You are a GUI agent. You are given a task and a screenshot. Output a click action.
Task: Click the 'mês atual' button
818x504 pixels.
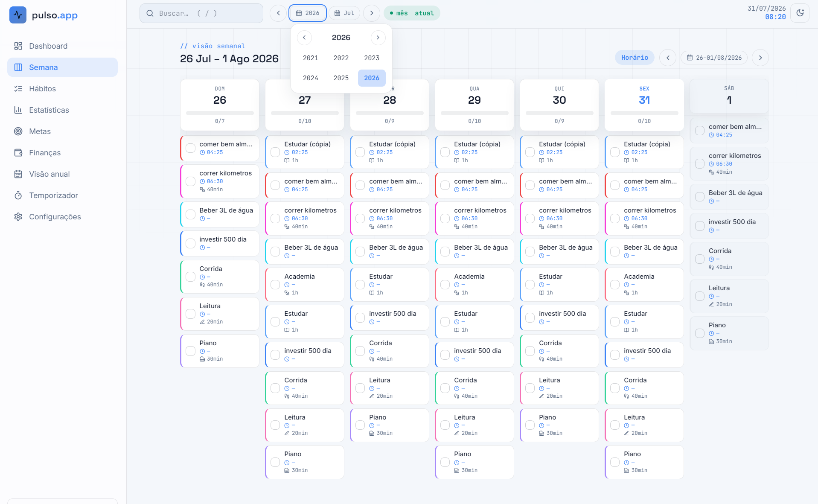click(x=412, y=13)
